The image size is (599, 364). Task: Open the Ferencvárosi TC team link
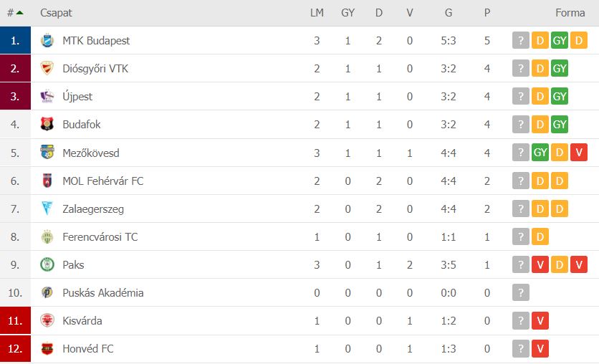click(100, 236)
